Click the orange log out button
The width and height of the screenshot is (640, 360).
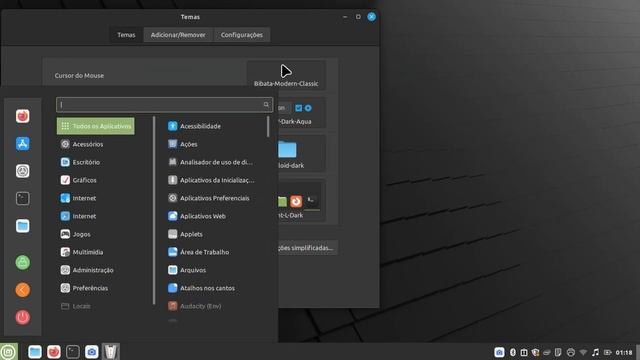click(x=22, y=290)
